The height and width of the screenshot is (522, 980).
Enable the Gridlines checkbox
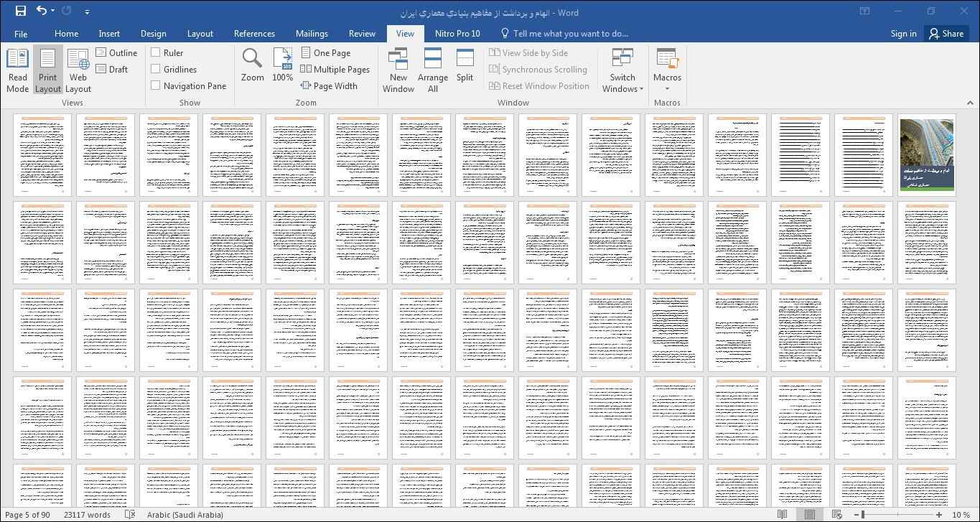click(155, 70)
